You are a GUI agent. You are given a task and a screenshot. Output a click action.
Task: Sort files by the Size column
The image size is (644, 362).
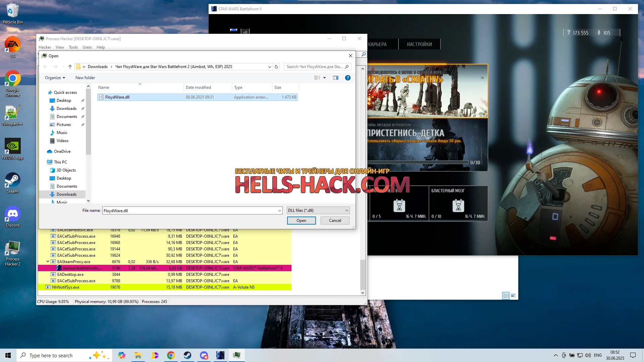(285, 87)
